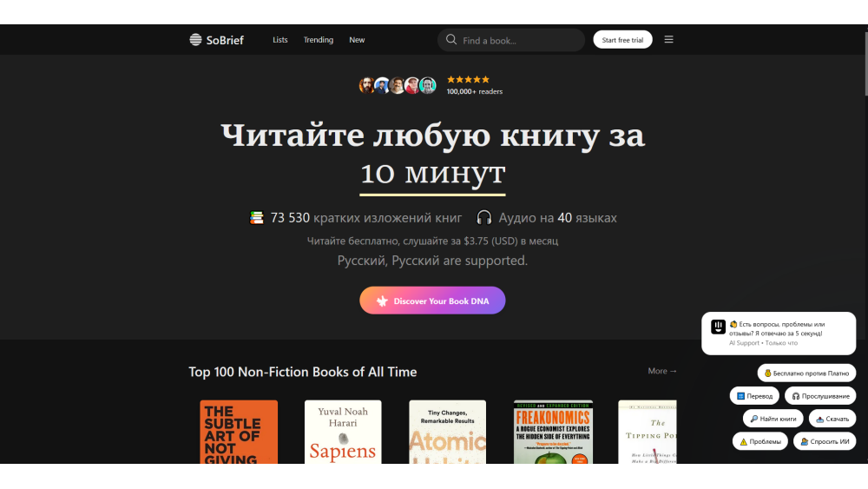Open the New books section
Viewport: 868px width, 489px height.
[357, 40]
